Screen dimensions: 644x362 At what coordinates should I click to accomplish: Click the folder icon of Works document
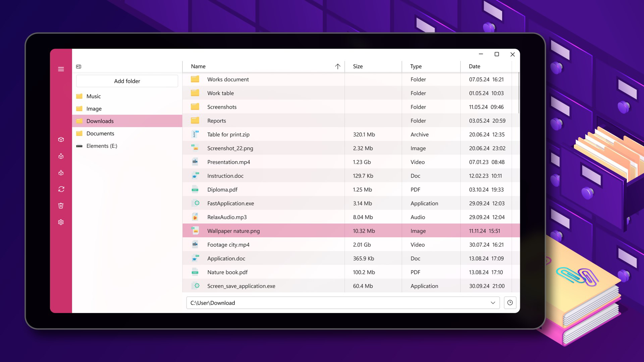[x=195, y=79]
